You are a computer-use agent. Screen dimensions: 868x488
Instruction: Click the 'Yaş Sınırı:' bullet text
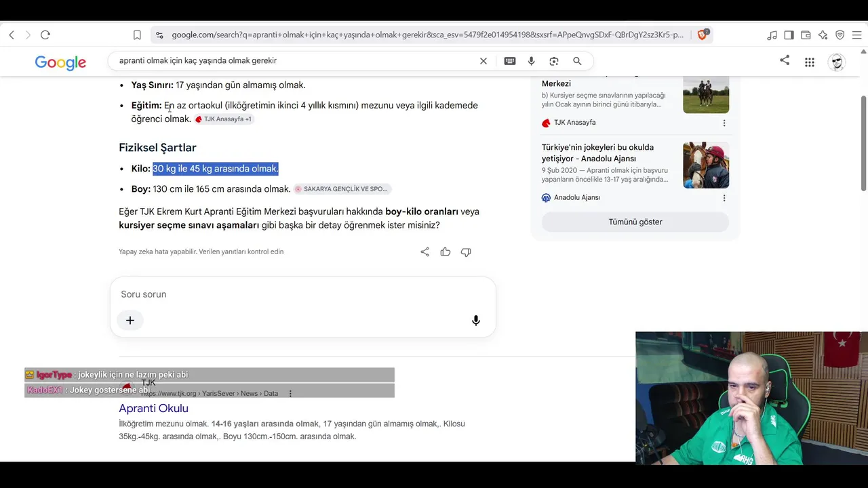point(218,85)
